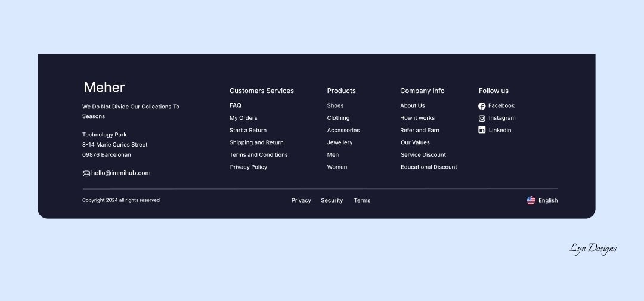The width and height of the screenshot is (644, 301).
Task: Click the Meher brand logo
Action: pos(104,88)
